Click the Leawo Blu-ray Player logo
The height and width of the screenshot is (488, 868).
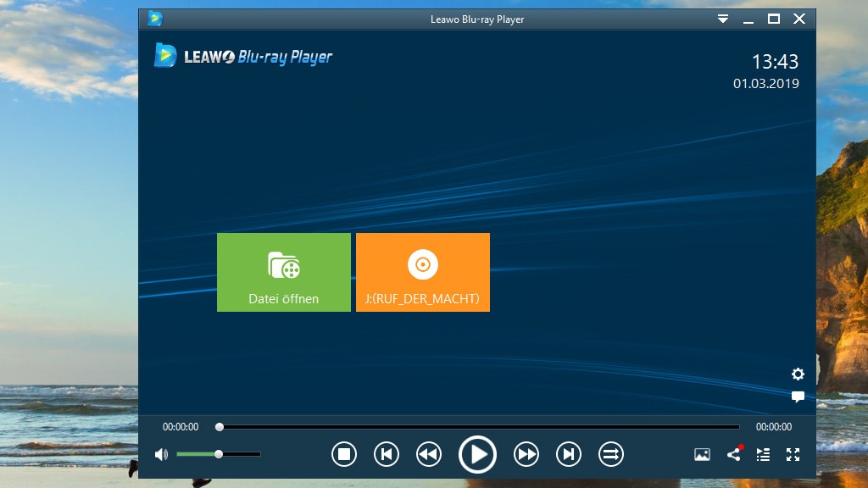coord(243,56)
